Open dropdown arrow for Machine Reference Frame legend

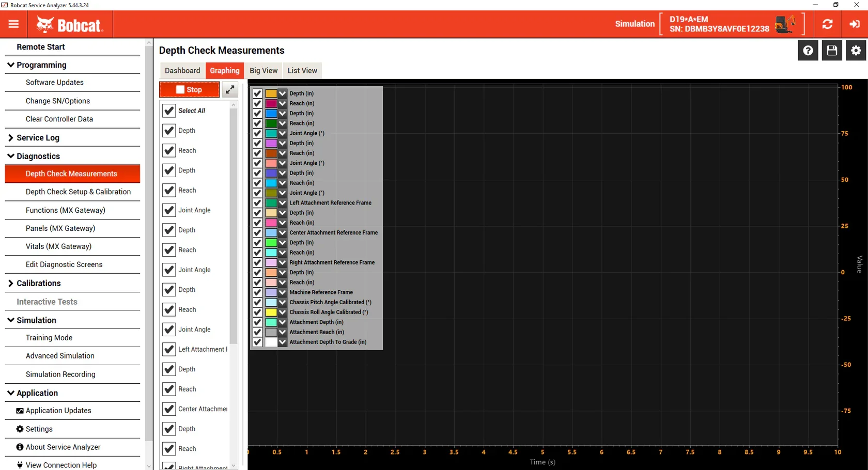[282, 292]
